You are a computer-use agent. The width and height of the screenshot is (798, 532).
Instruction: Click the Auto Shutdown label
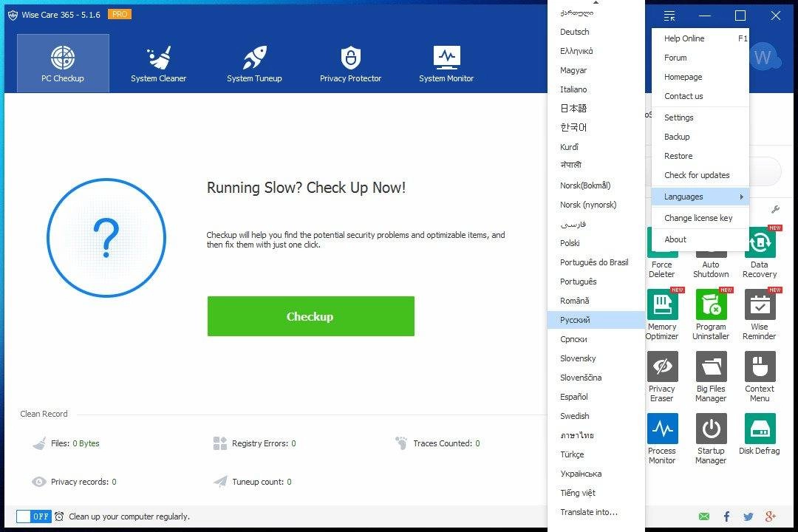(x=711, y=269)
